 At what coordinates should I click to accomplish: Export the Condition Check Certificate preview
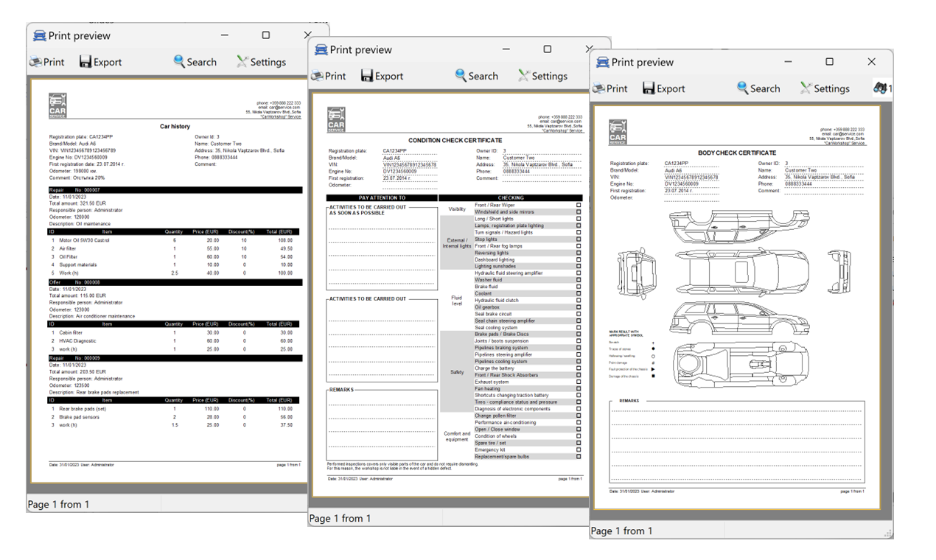[x=382, y=76]
